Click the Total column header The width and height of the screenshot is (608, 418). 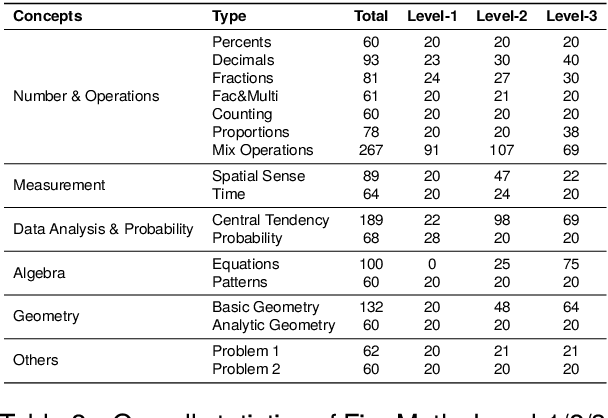tap(371, 16)
